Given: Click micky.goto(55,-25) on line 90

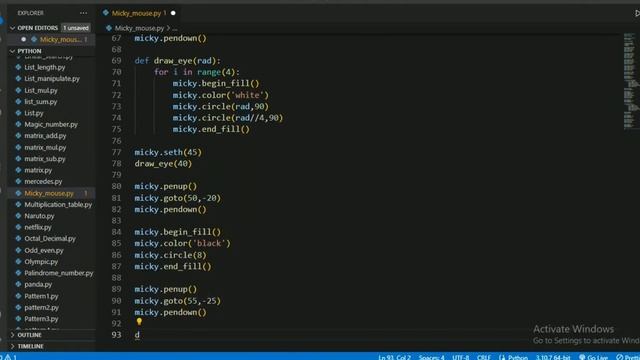Looking at the screenshot, I should click(178, 301).
